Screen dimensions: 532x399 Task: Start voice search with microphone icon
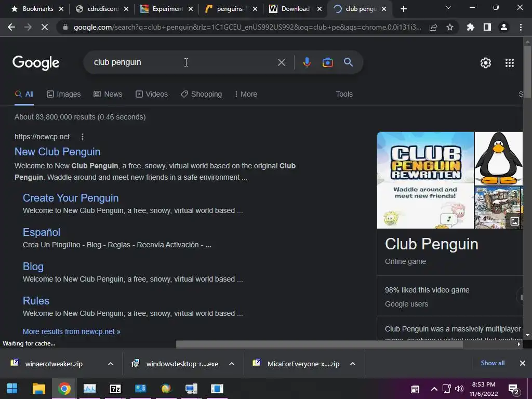pyautogui.click(x=307, y=62)
